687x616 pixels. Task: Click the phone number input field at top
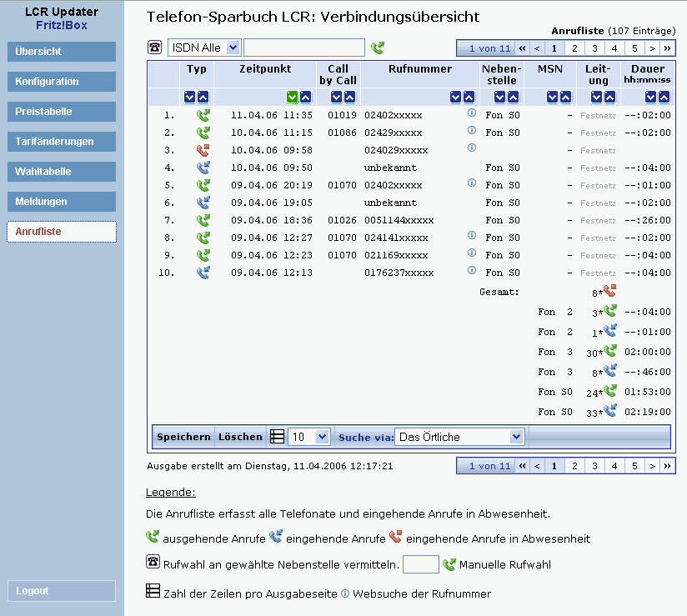pos(304,48)
